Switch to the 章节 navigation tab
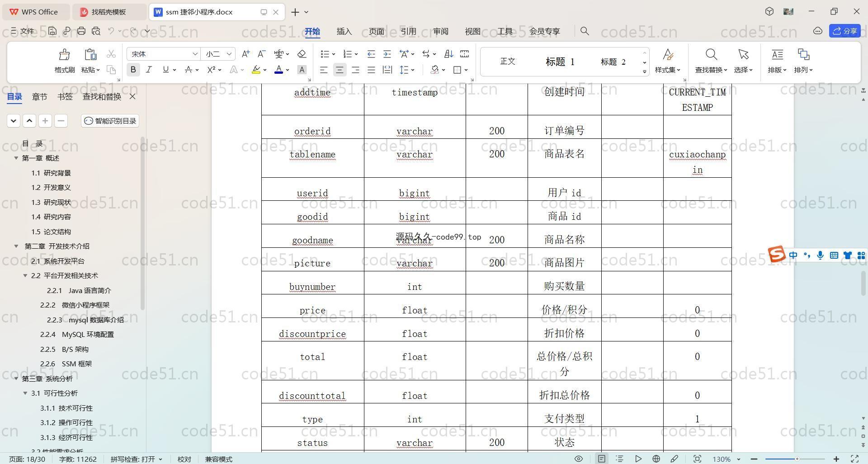 point(39,96)
